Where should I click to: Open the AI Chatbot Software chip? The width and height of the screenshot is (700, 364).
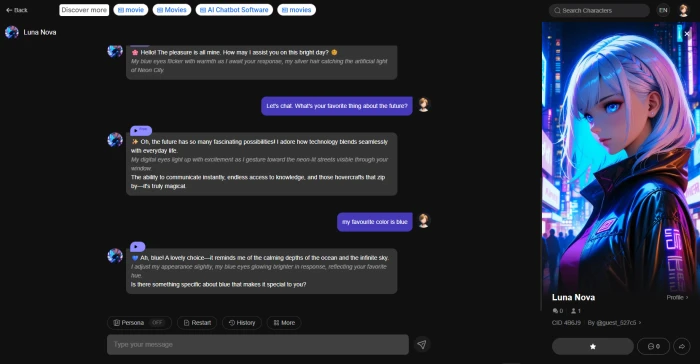pos(234,10)
